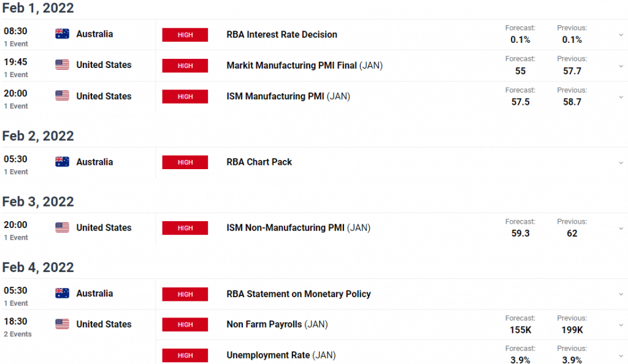
Task: Click the Unemployment Rate (JAN) title
Action: point(281,355)
